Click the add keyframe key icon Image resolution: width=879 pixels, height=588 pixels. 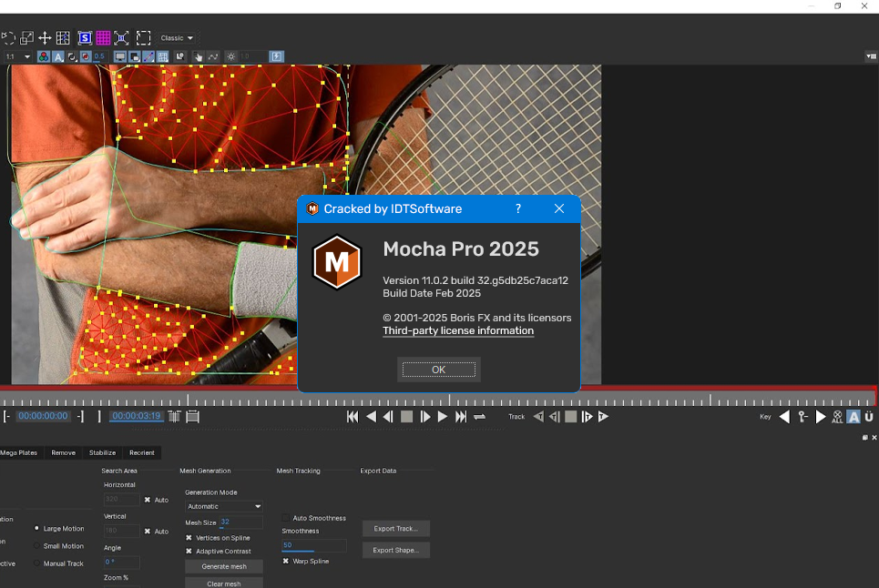pos(802,417)
